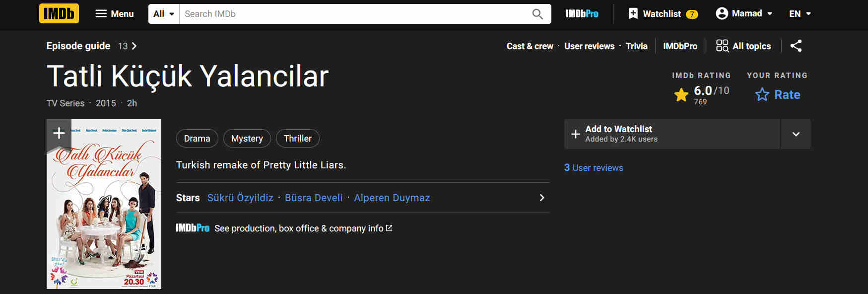
Task: Click the Stars label
Action: coord(188,198)
